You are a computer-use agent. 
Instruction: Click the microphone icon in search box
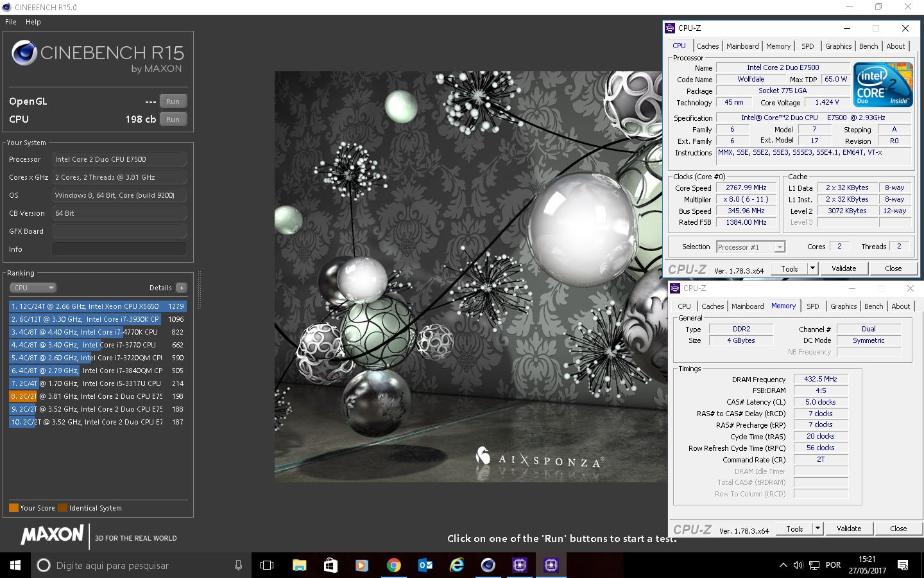click(x=238, y=565)
